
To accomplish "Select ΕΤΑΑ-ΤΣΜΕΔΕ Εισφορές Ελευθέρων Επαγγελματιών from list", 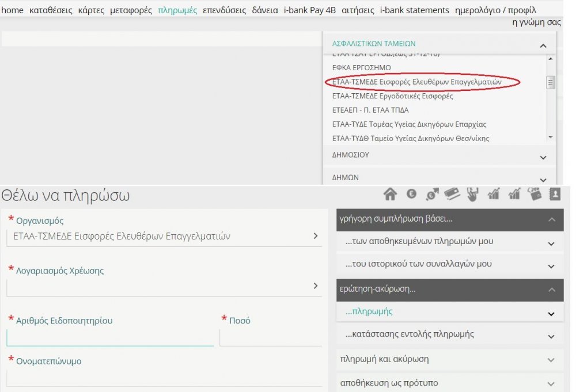I will (416, 82).
